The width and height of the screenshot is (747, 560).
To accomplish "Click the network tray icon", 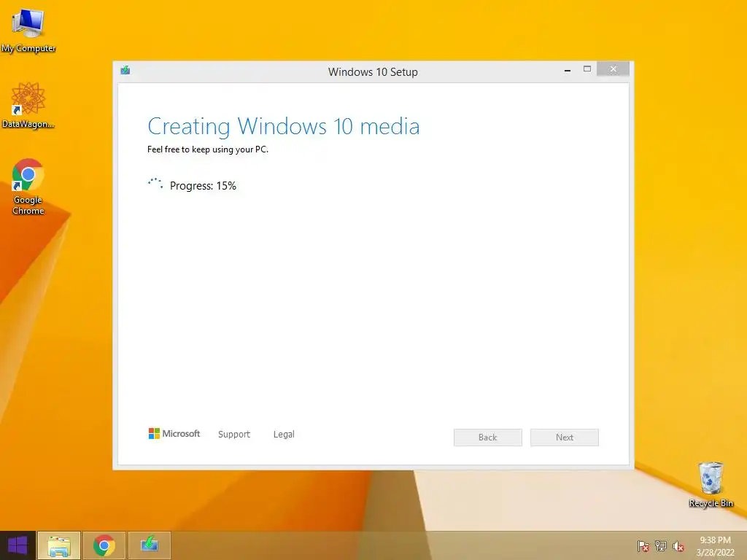I will pyautogui.click(x=661, y=546).
